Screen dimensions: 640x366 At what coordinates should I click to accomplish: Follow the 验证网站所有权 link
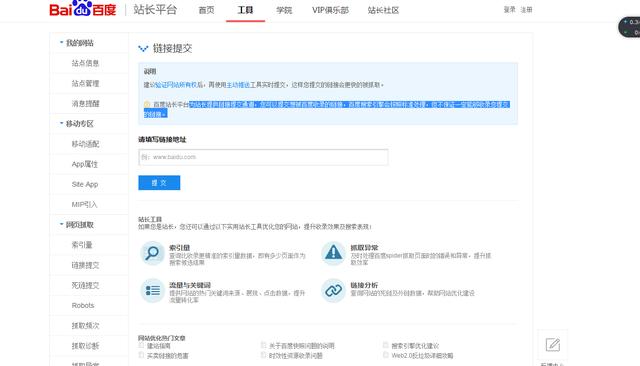177,85
